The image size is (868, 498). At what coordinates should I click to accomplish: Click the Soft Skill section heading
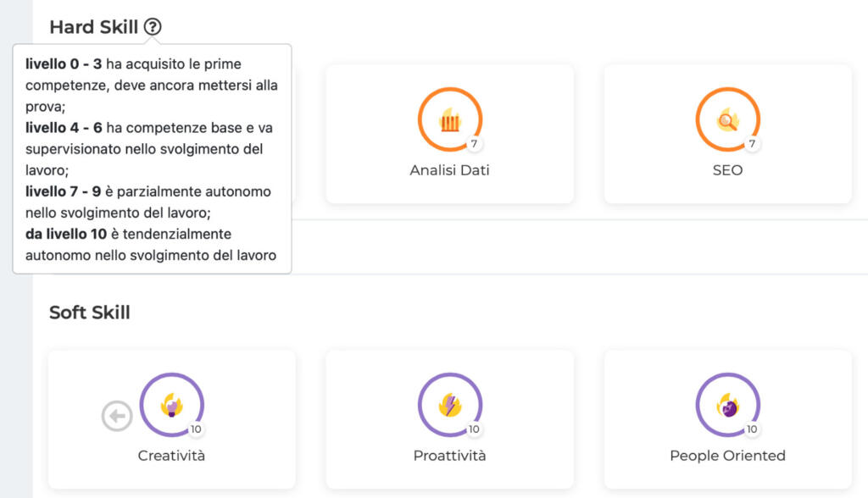click(x=90, y=312)
